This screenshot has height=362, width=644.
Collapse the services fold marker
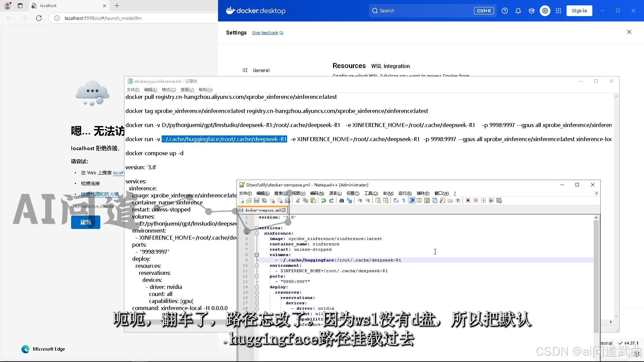tap(257, 228)
